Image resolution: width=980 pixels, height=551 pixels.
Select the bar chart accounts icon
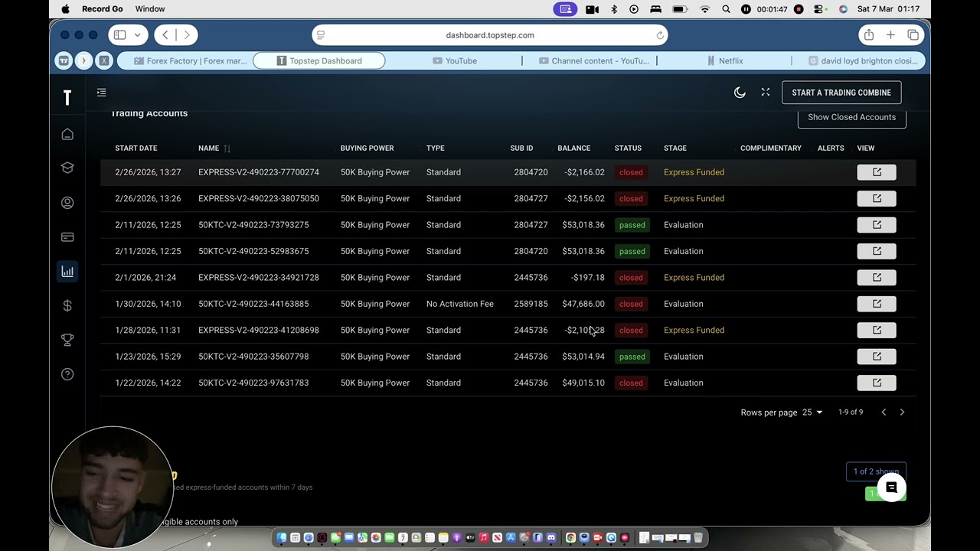[x=67, y=272]
